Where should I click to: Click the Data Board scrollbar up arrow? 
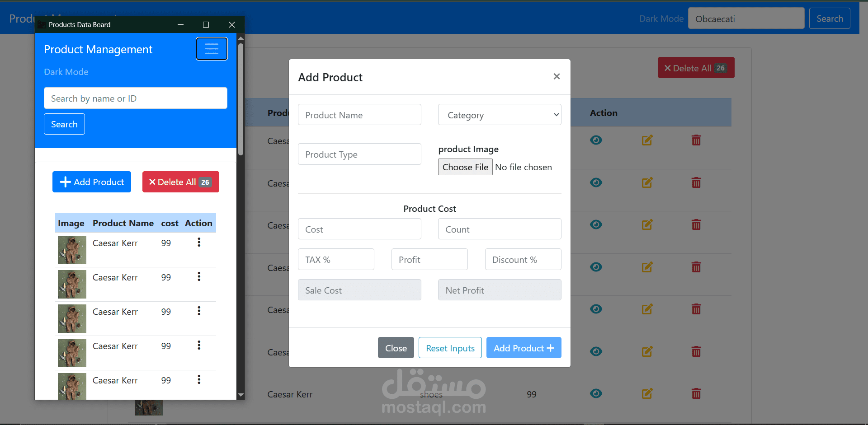coord(241,38)
